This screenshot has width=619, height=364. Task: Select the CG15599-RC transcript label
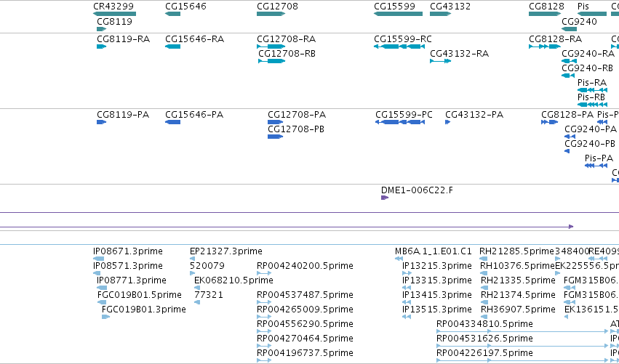point(403,39)
